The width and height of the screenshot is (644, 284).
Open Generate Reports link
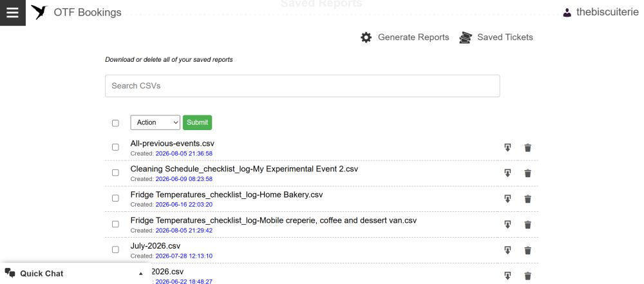coord(413,37)
